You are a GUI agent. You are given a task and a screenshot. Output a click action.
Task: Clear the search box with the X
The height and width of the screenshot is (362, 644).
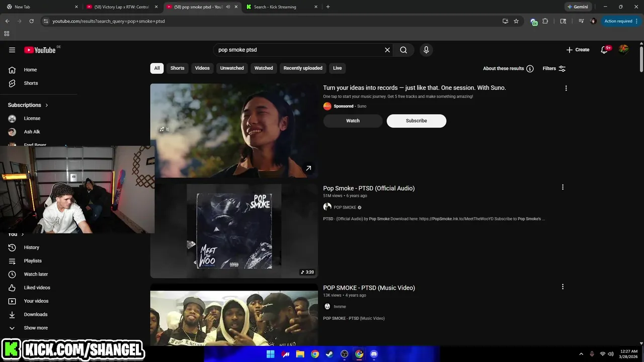coord(387,50)
